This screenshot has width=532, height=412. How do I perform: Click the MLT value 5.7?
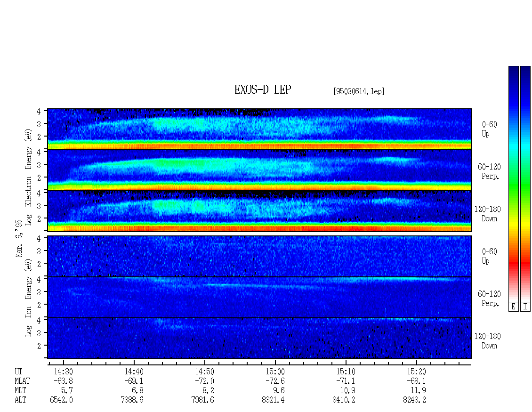click(x=67, y=391)
